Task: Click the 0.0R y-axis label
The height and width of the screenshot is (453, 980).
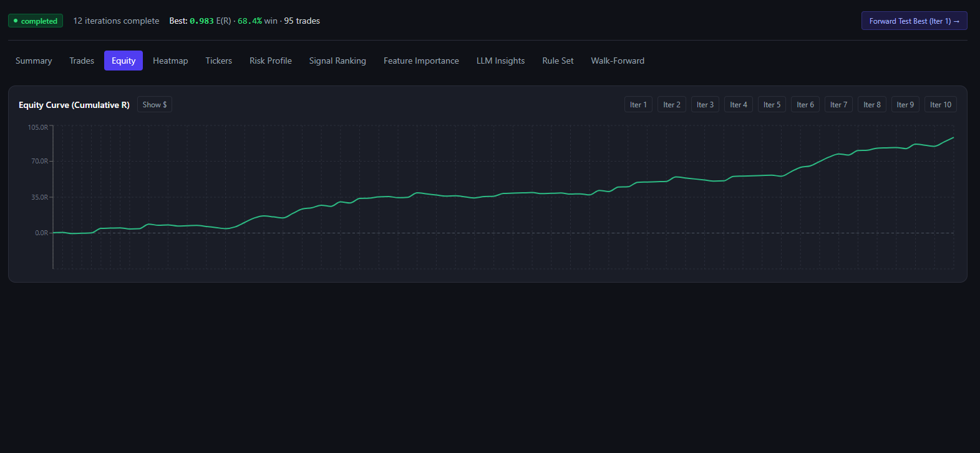Action: click(41, 233)
